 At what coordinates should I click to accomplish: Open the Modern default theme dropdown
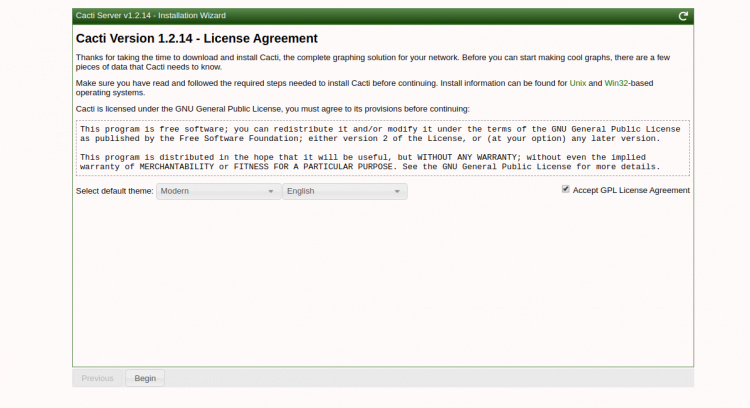pos(219,191)
